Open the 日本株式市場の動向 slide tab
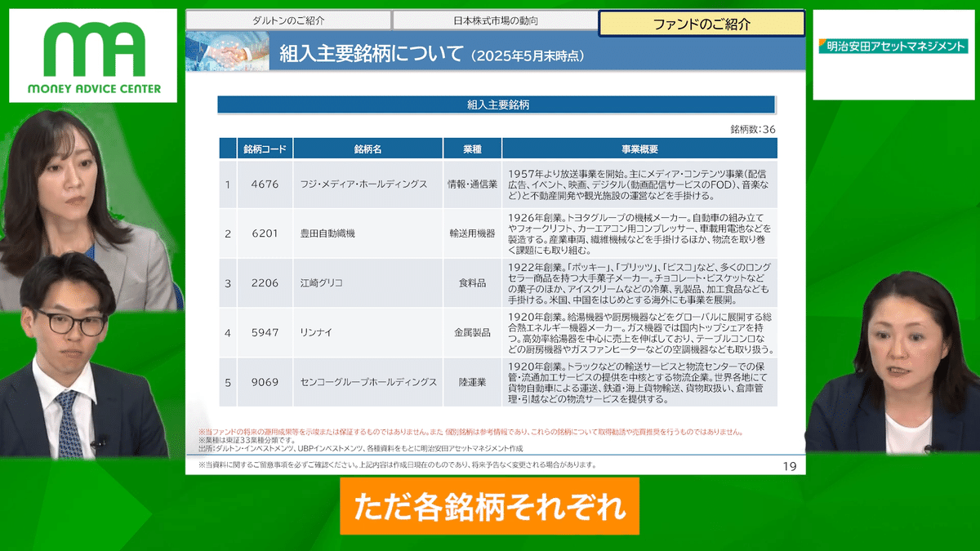Screen dimensions: 980x551 pos(496,21)
